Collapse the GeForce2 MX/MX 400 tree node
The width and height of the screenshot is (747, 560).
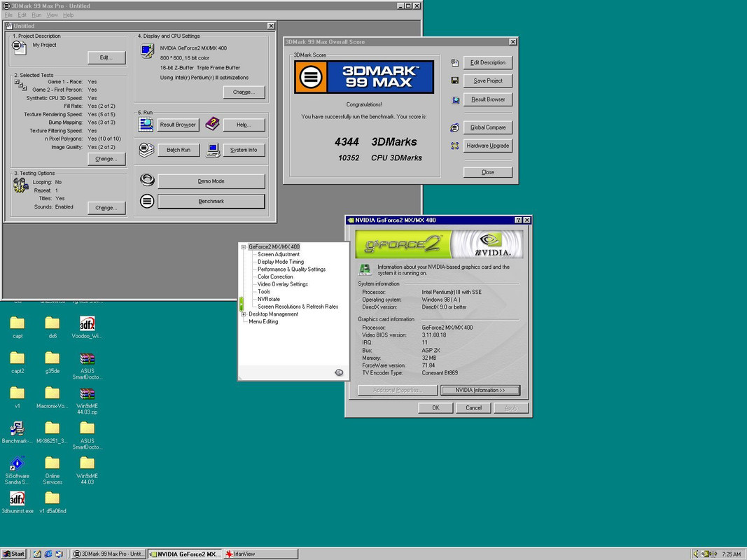(244, 246)
